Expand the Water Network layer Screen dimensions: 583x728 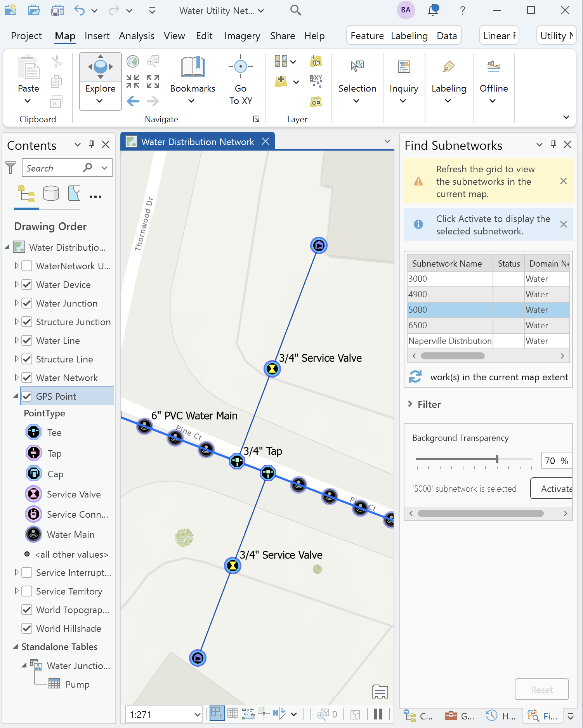[x=16, y=378]
